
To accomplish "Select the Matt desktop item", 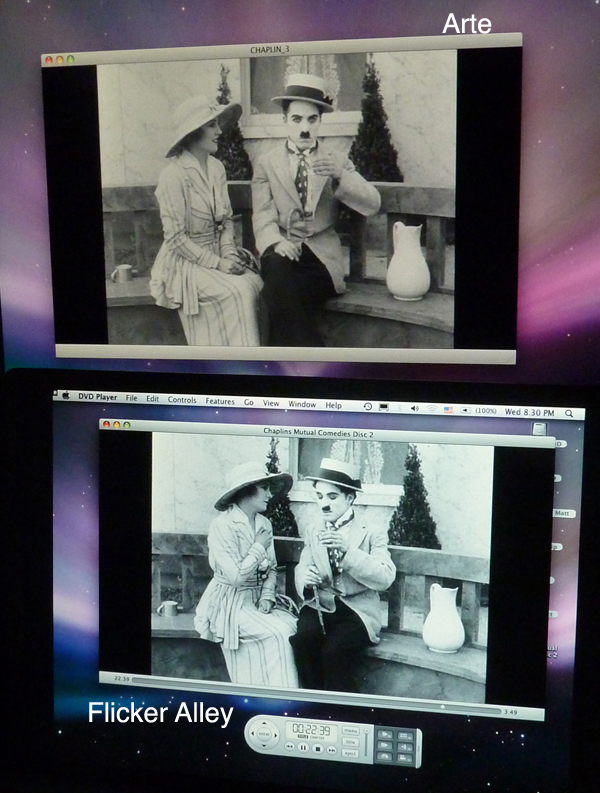I will [563, 513].
